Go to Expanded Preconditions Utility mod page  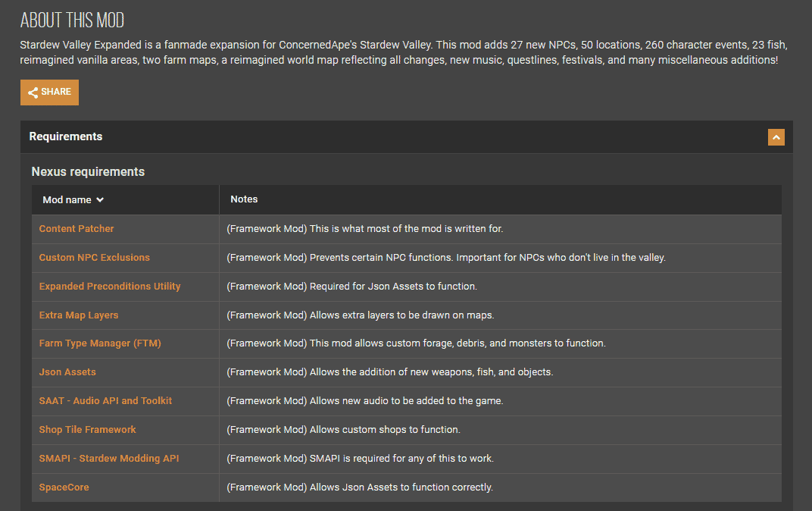coord(110,287)
